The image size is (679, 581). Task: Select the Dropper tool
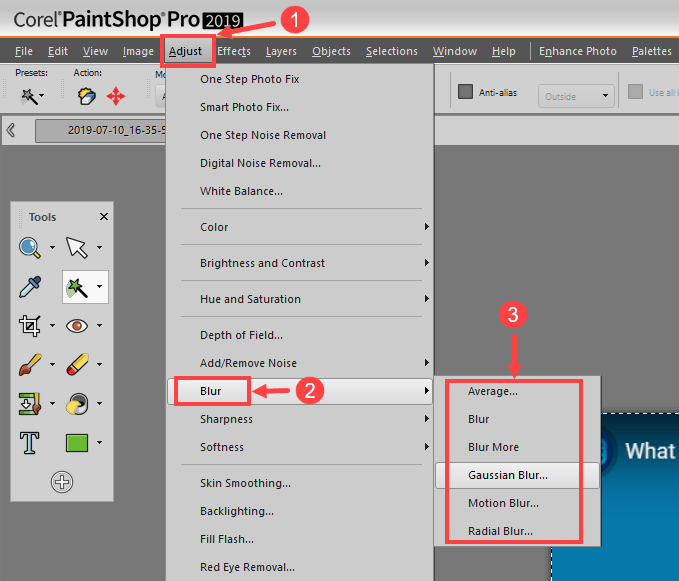pyautogui.click(x=29, y=287)
